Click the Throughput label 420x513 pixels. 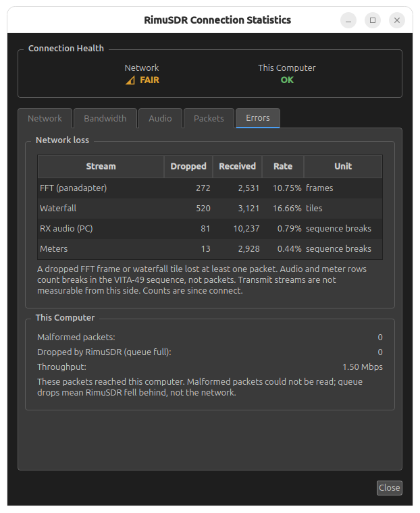[61, 367]
